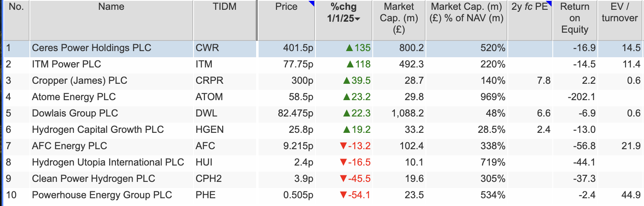Click the blue corner marker on 2y fc PE header

(x=549, y=3)
